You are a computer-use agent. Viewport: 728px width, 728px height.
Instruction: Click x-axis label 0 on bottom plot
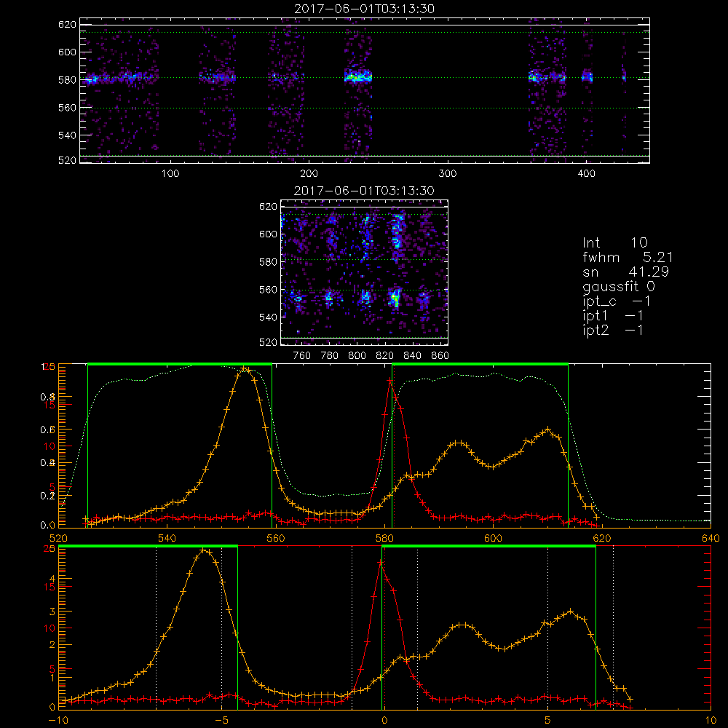pos(384,720)
